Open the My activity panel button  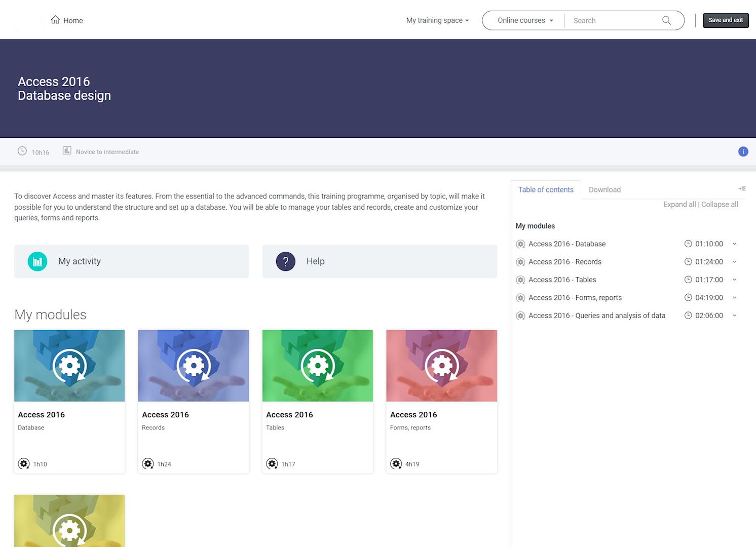[x=131, y=261]
